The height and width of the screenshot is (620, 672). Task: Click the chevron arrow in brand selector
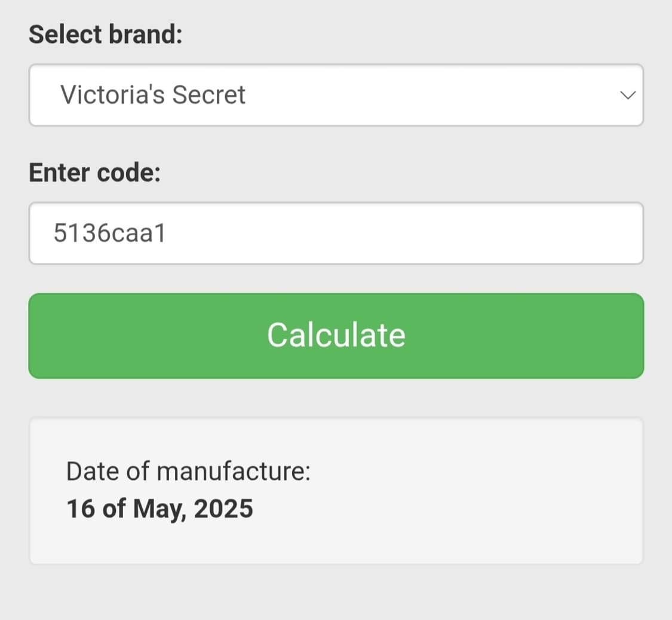pyautogui.click(x=627, y=95)
